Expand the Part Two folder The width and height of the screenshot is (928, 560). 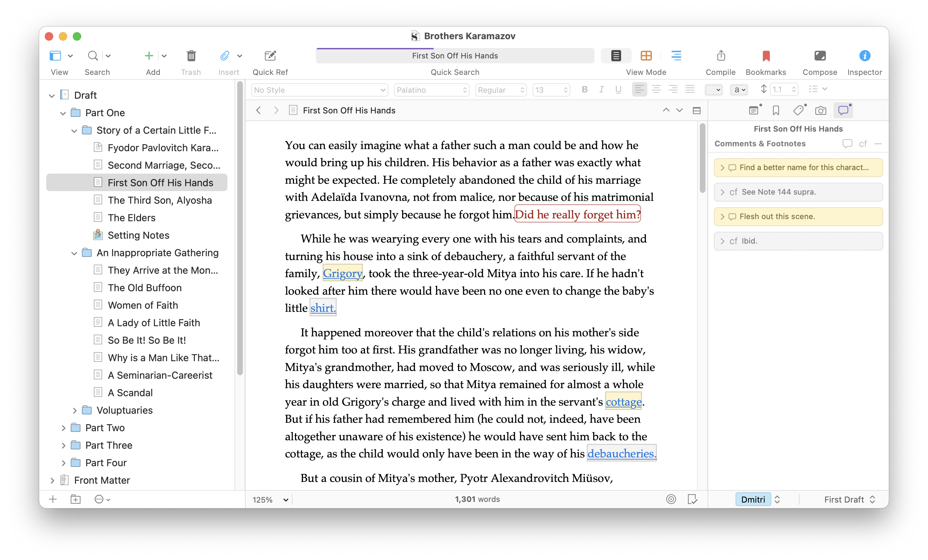coord(63,428)
